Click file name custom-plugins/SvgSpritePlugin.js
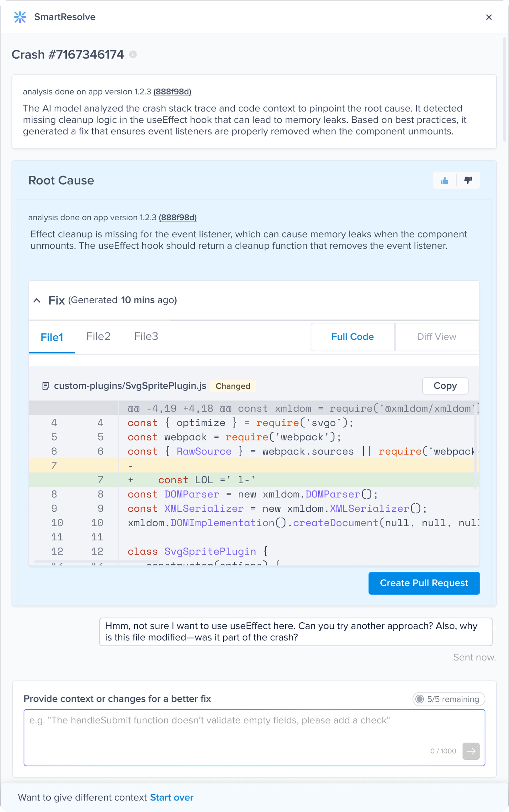509x812 pixels. pyautogui.click(x=130, y=386)
